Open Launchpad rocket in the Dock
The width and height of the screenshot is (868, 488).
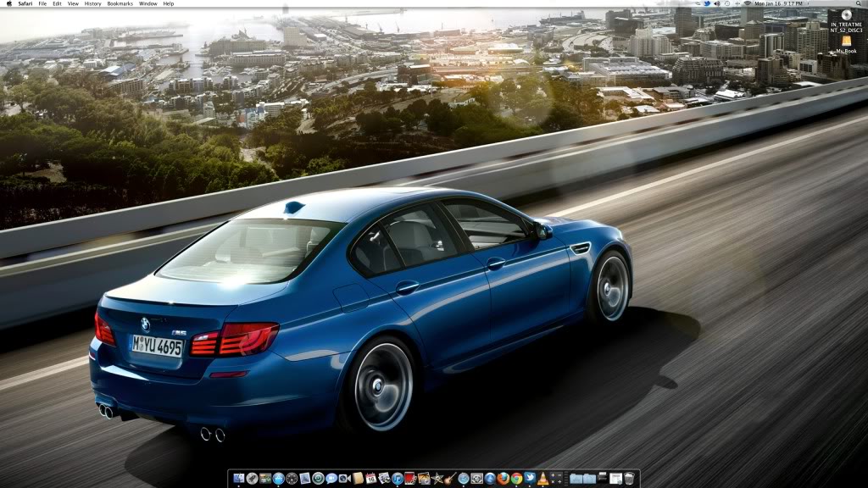click(x=252, y=478)
